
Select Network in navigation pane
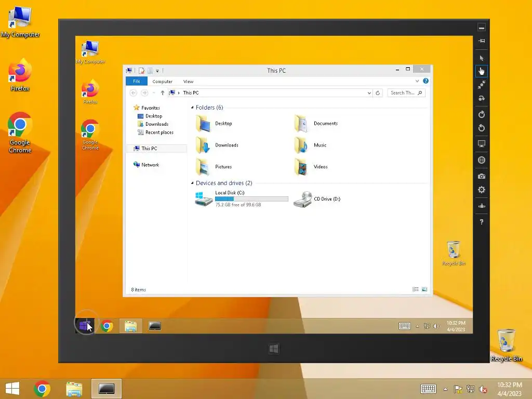click(150, 165)
